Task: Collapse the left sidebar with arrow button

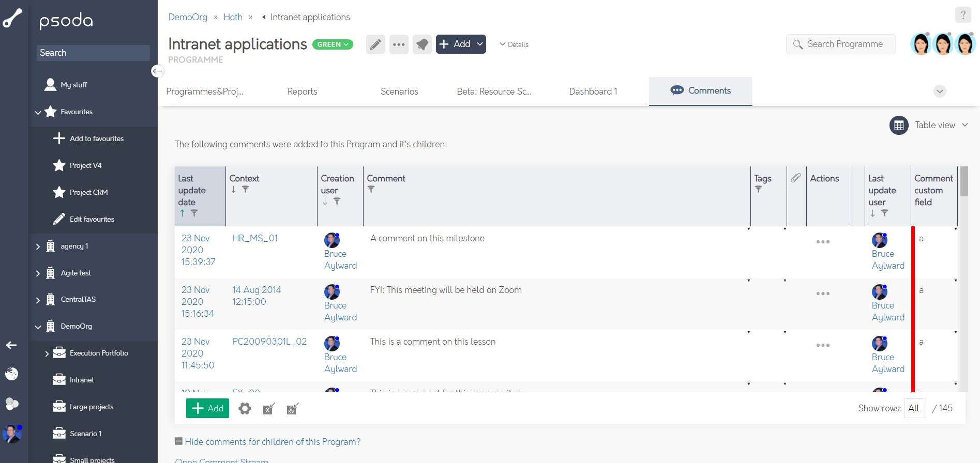Action: tap(157, 71)
